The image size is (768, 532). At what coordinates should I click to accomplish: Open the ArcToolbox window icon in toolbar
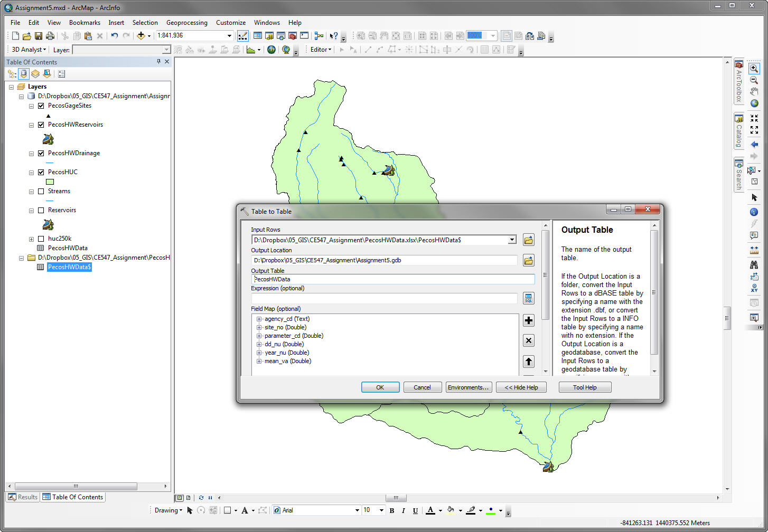coord(293,36)
